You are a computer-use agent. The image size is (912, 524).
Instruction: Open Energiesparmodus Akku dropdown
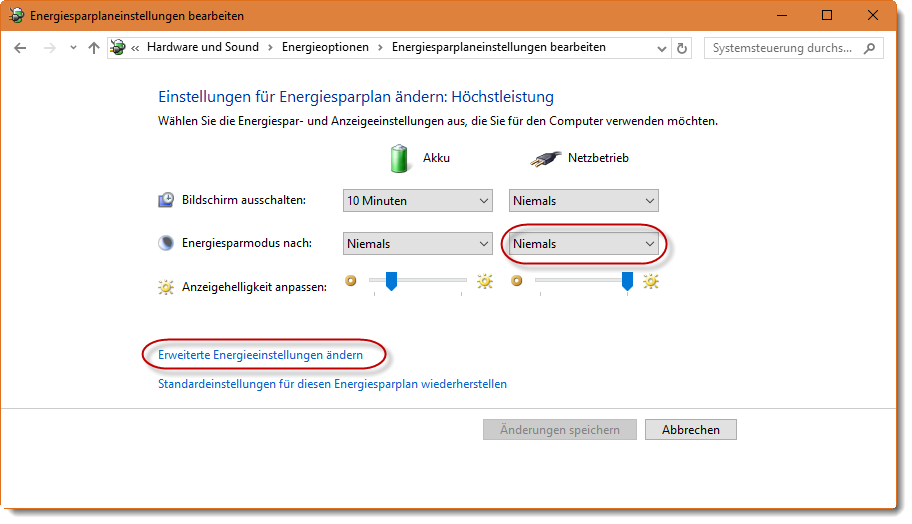(417, 244)
